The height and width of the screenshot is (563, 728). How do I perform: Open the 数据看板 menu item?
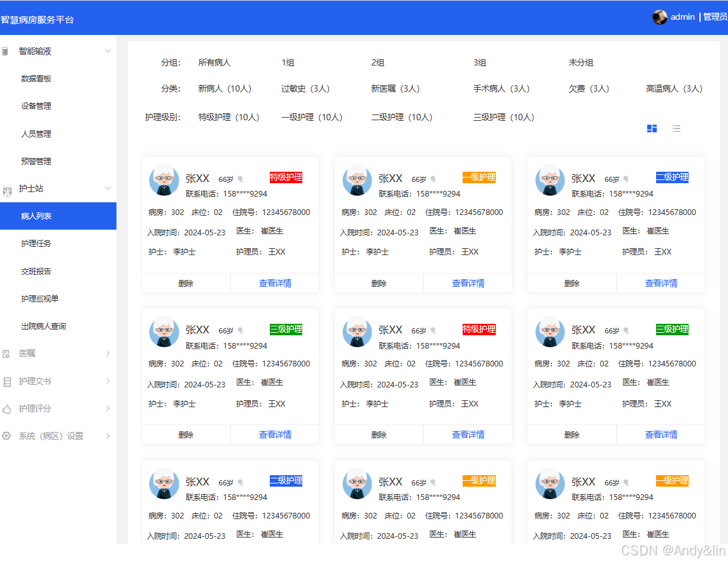pyautogui.click(x=36, y=78)
